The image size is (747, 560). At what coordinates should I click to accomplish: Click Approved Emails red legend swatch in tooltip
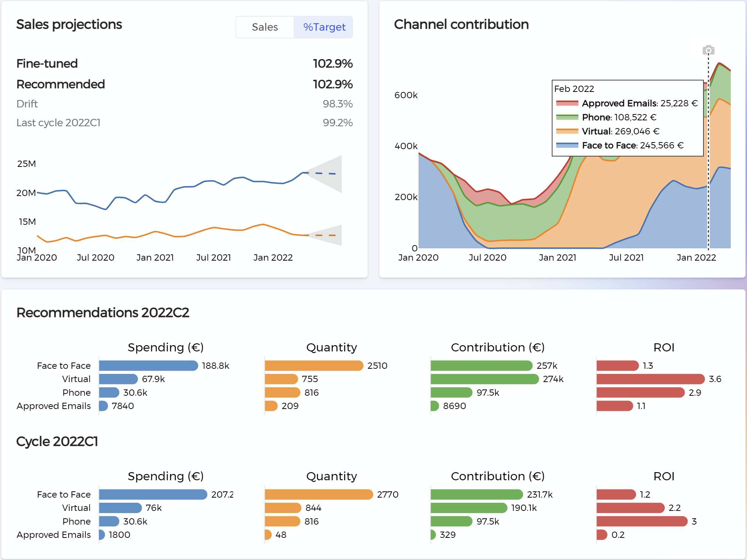click(x=567, y=103)
